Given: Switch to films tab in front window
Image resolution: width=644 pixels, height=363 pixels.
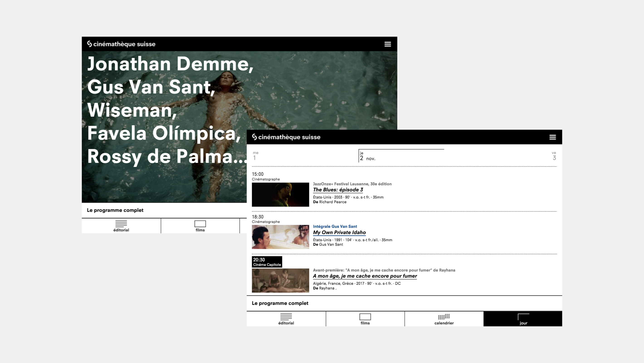Looking at the screenshot, I should [x=365, y=319].
